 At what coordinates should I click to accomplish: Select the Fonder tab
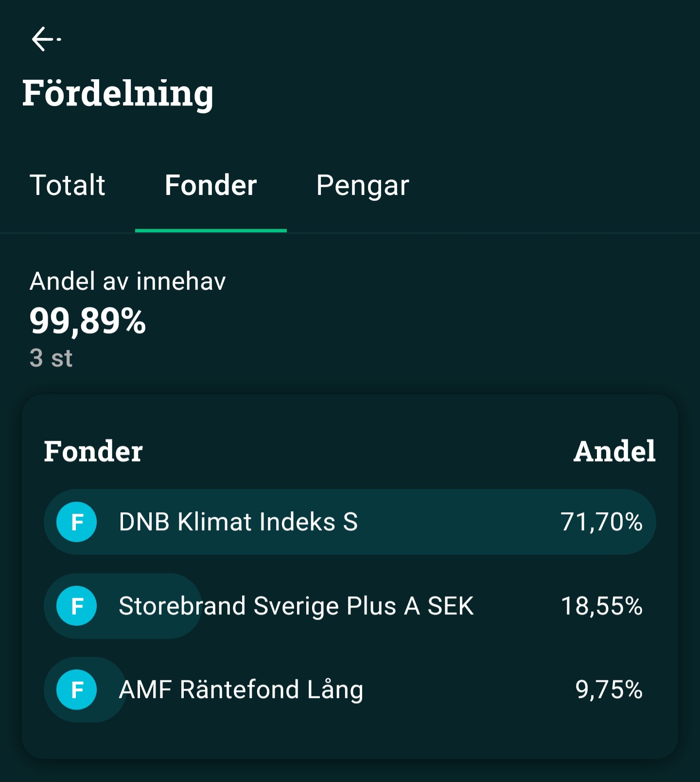point(210,185)
